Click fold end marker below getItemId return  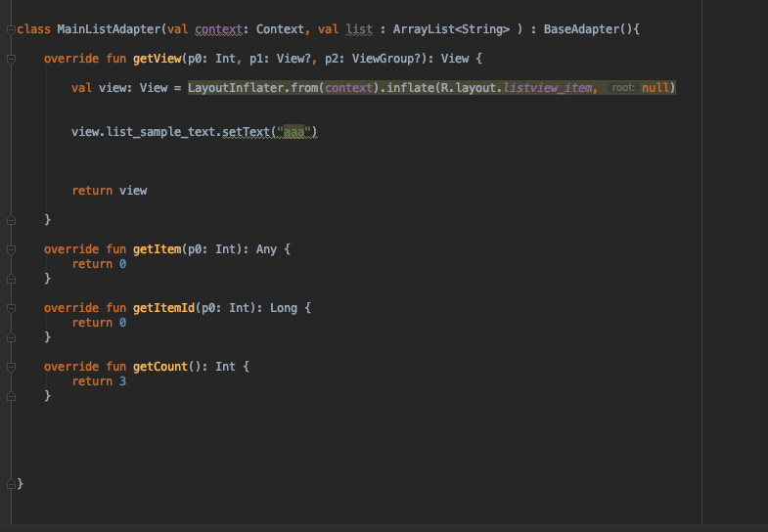11,337
